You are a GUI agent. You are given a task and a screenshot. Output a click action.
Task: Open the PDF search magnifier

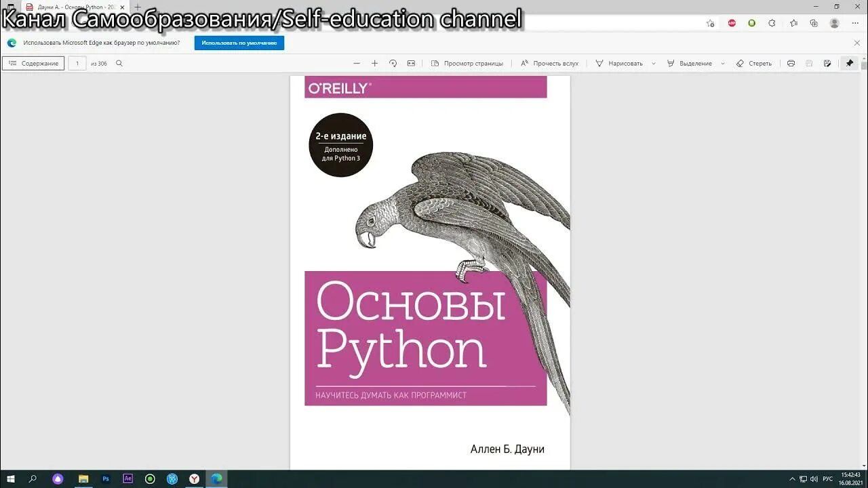[119, 63]
